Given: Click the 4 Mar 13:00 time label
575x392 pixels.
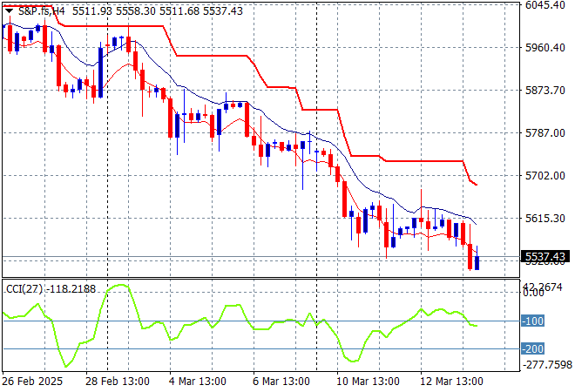Looking at the screenshot, I should [197, 382].
